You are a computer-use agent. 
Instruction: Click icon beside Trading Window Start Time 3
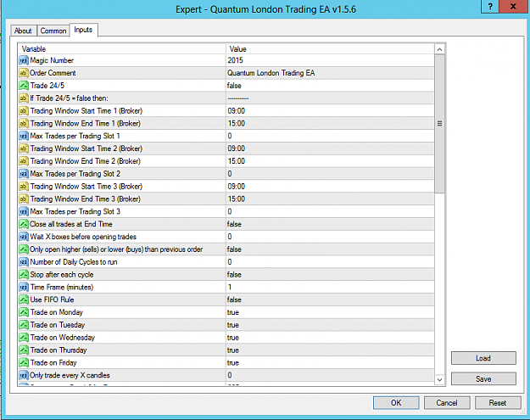coord(24,187)
